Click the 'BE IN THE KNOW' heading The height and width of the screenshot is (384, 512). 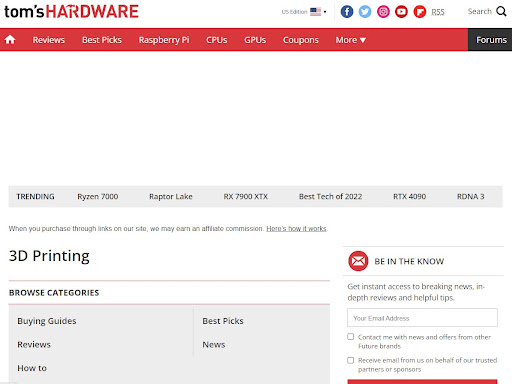click(409, 261)
